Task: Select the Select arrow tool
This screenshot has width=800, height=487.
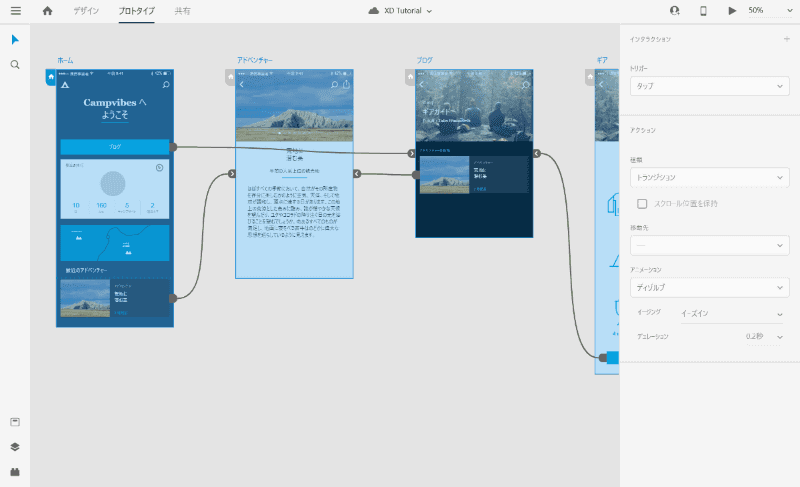Action: click(15, 39)
